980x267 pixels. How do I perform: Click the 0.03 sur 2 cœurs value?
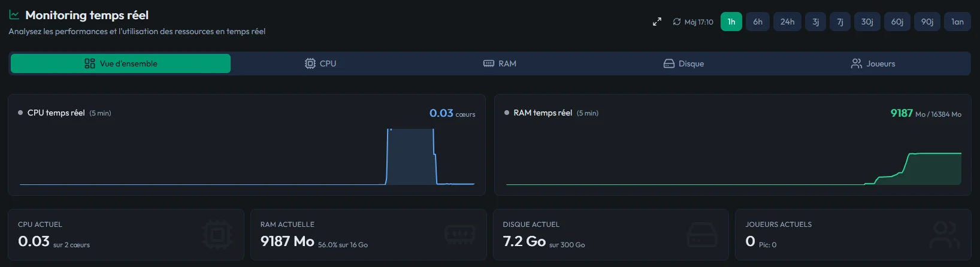coord(54,241)
